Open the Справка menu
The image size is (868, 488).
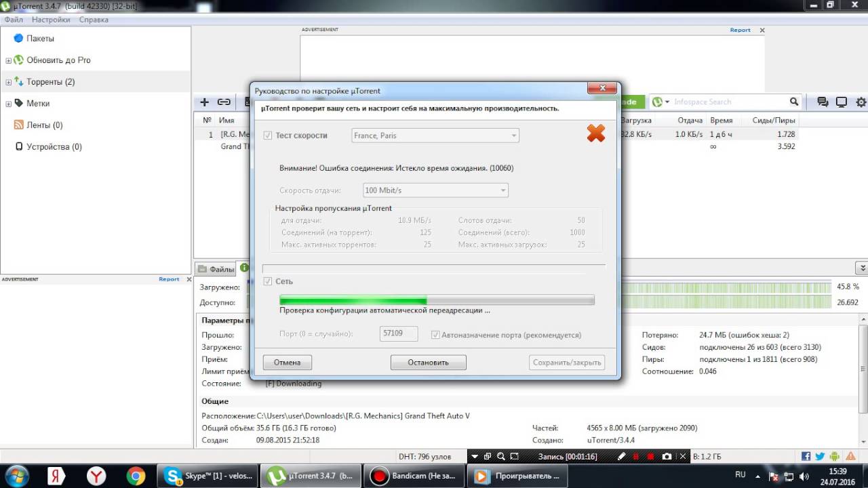click(94, 20)
